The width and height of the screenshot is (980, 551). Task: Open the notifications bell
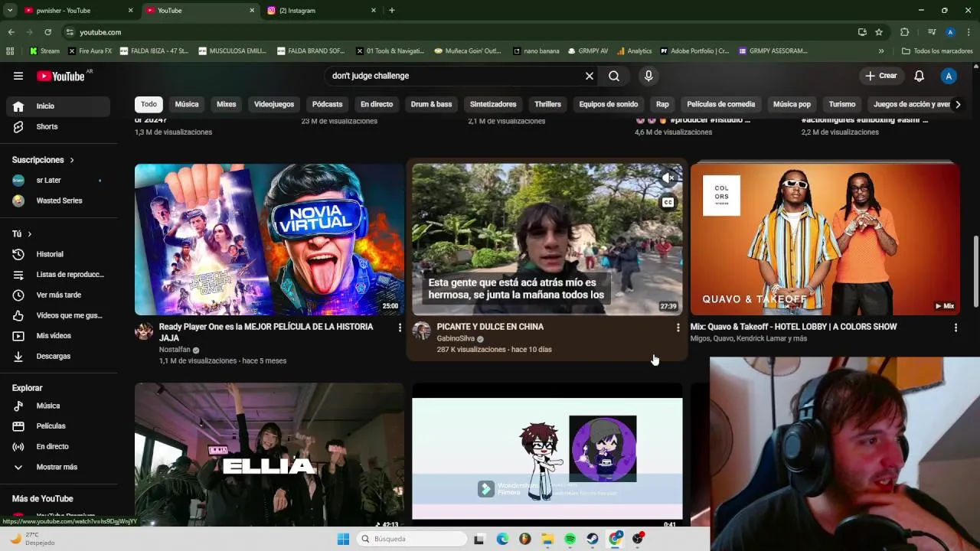920,76
